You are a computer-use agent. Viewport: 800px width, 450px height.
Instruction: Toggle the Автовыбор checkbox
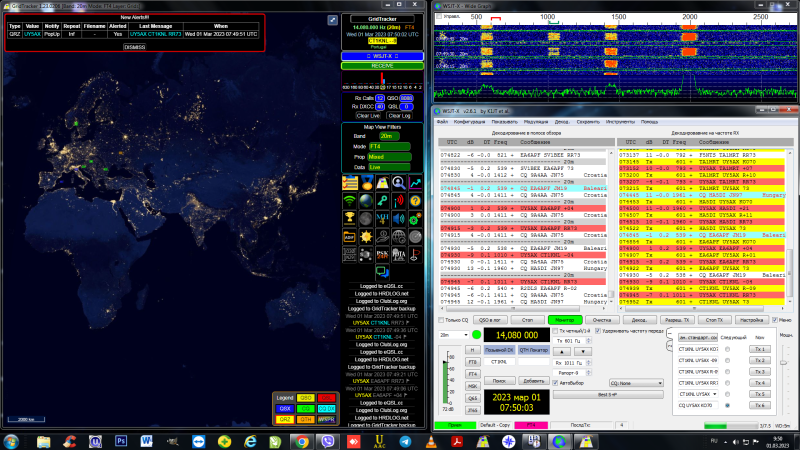pyautogui.click(x=555, y=383)
